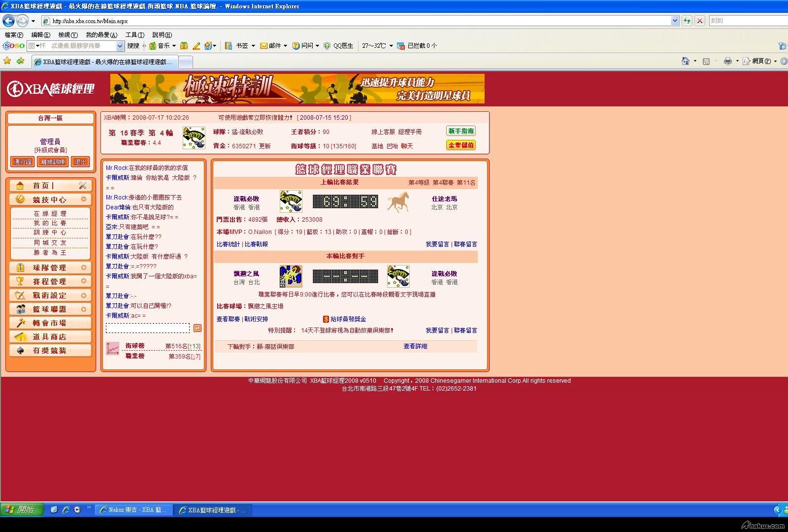Open a new blank browser tab
The image size is (788, 532).
185,62
